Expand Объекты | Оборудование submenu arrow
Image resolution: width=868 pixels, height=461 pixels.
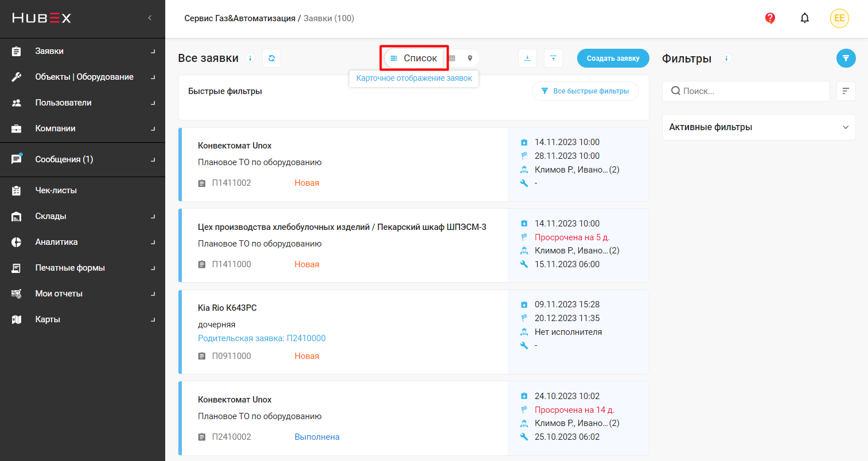click(x=153, y=77)
